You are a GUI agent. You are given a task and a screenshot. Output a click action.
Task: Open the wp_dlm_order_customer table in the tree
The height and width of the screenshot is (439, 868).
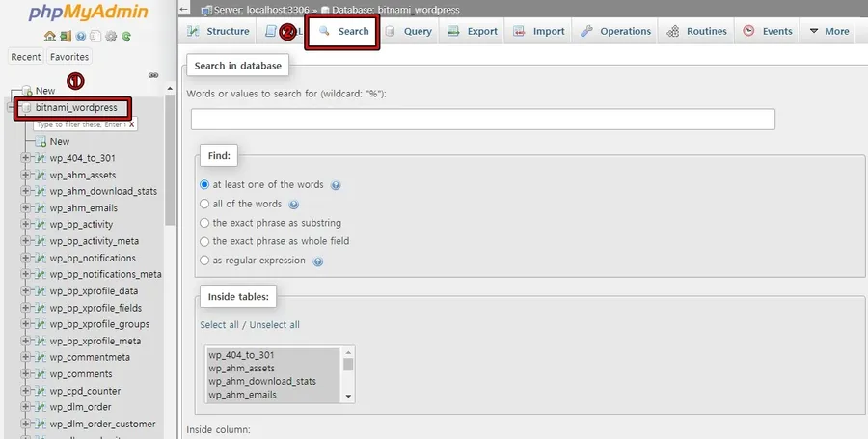[102, 425]
